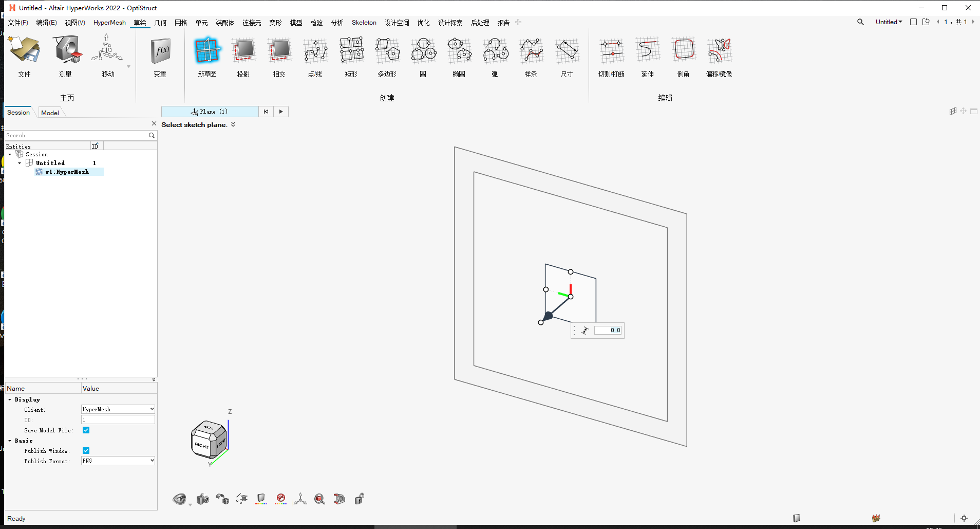Click the camera icon in view toolbar

(203, 499)
